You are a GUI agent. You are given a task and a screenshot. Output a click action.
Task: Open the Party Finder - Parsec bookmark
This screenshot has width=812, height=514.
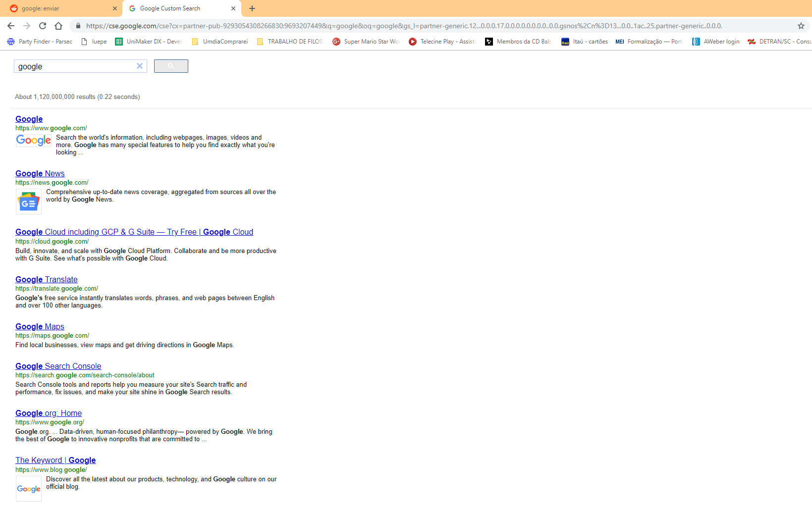40,42
